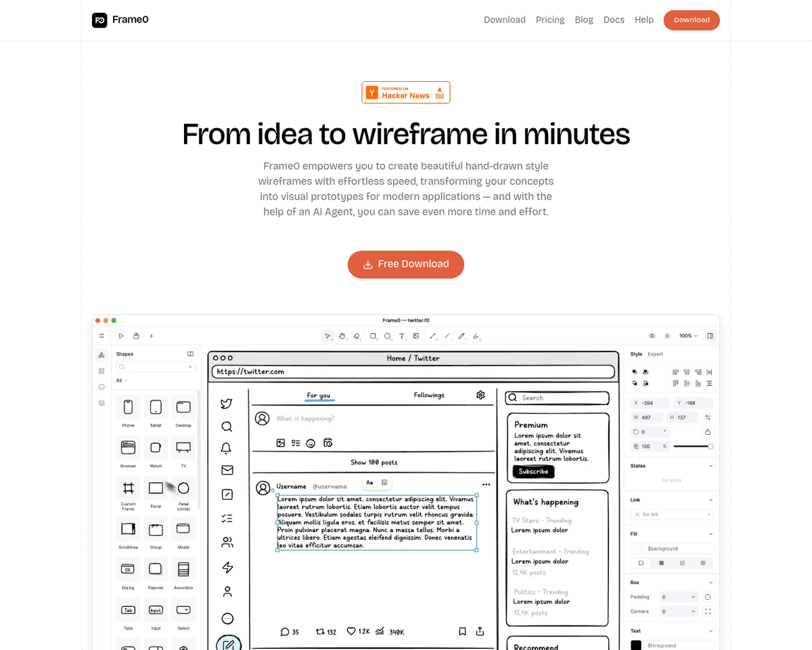
Task: Click the Free Download button
Action: (x=406, y=264)
